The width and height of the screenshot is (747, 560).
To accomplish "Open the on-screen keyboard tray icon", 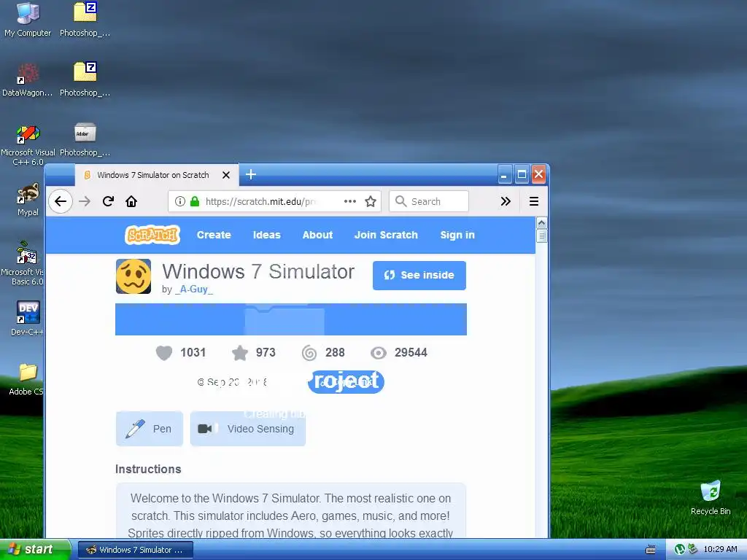I will (x=650, y=550).
